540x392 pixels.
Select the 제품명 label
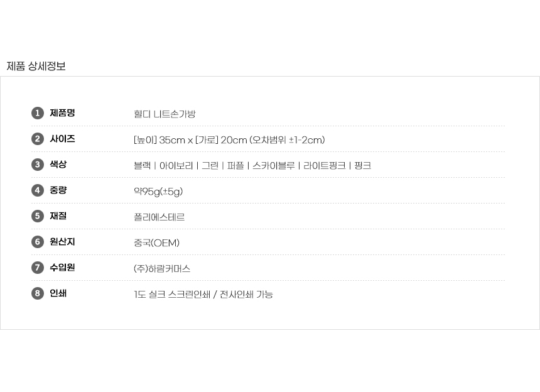[62, 113]
